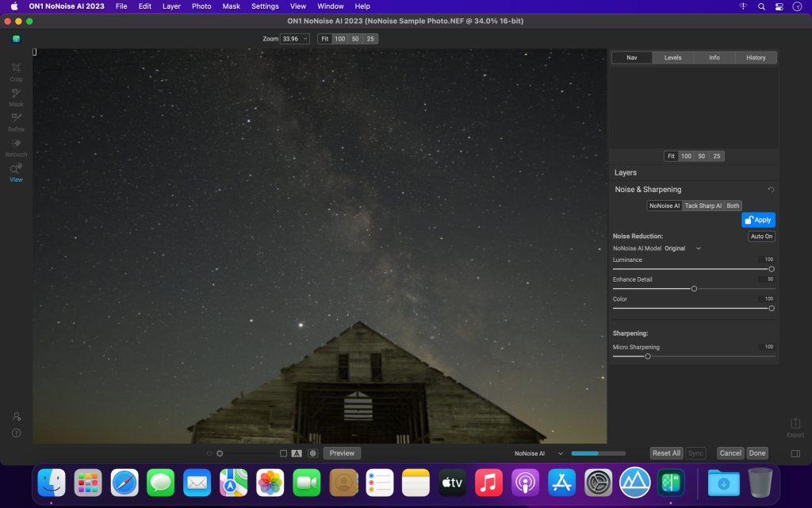Open the Mask menu
This screenshot has width=812, height=508.
tap(231, 6)
